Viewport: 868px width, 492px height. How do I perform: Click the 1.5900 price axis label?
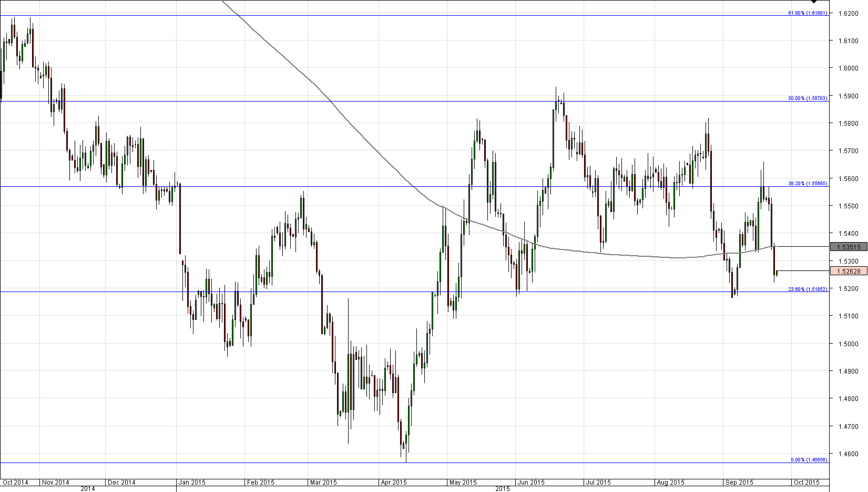click(x=848, y=96)
